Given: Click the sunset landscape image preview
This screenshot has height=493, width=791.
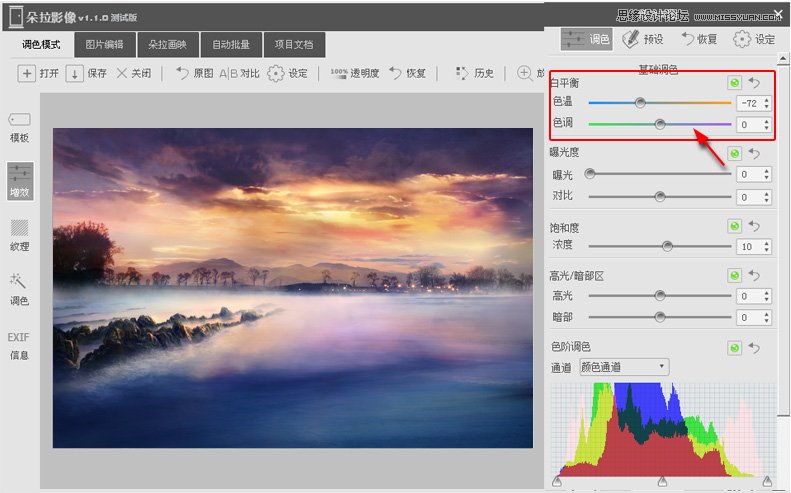Looking at the screenshot, I should pyautogui.click(x=293, y=288).
